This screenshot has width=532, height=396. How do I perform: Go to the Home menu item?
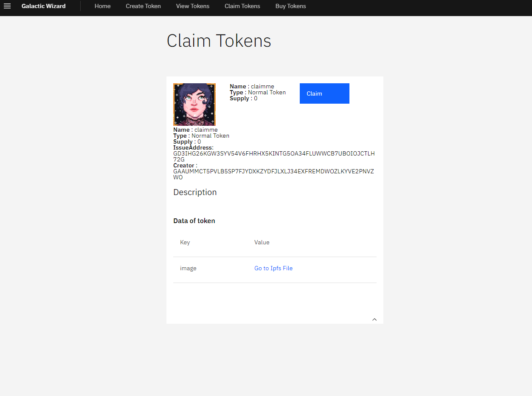tap(103, 6)
